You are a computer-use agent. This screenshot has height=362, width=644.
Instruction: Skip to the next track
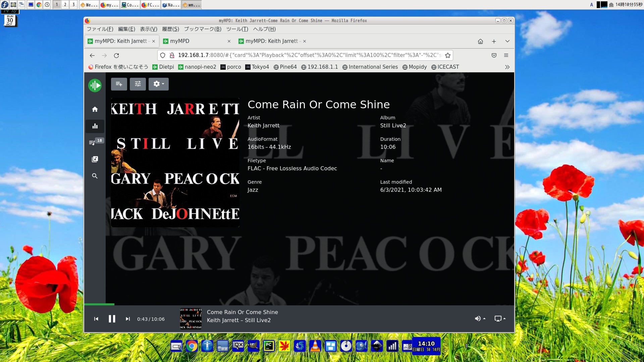(127, 319)
